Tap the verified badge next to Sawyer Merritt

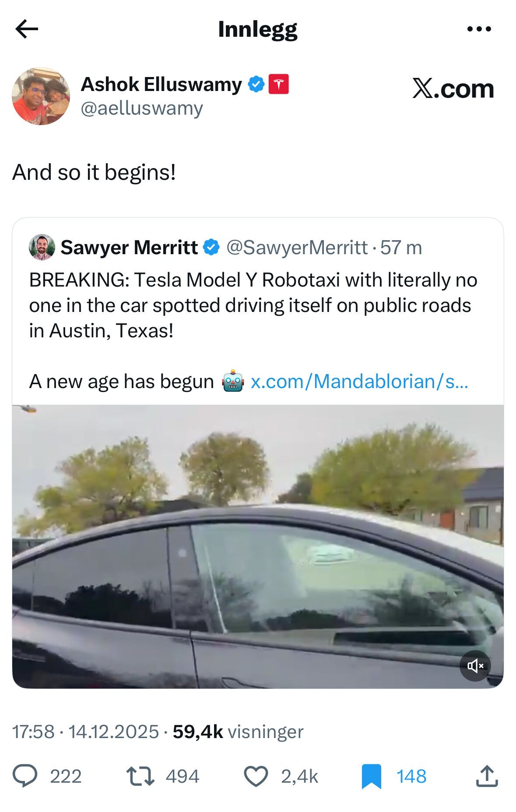211,247
